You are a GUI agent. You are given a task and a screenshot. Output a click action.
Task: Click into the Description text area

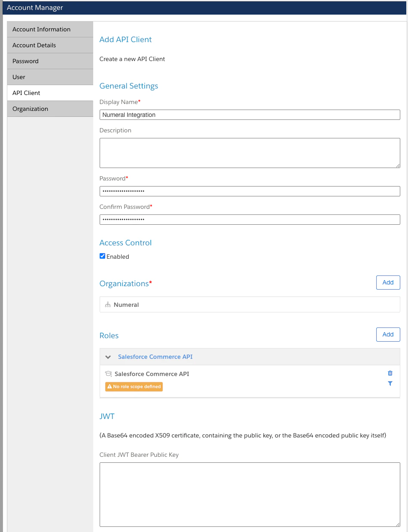250,153
